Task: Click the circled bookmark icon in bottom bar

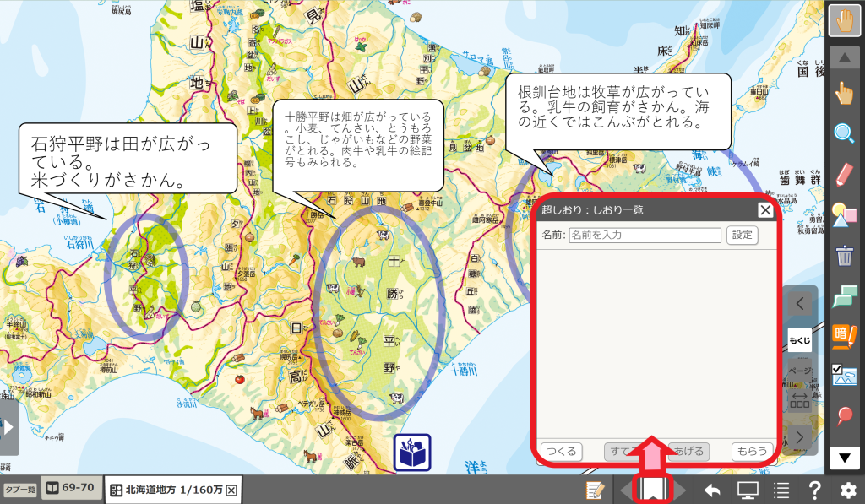Action: point(651,488)
